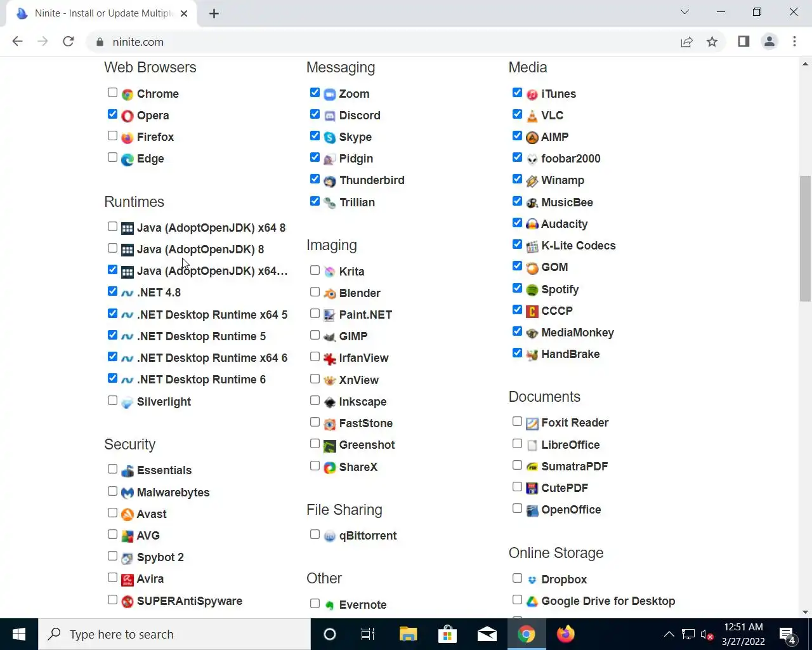812x650 pixels.
Task: Click the "SUPERAntiSpyware" label
Action: coord(190,601)
